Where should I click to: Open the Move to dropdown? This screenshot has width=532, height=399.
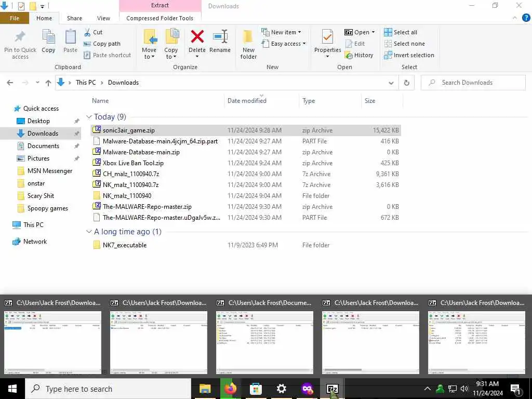(149, 57)
